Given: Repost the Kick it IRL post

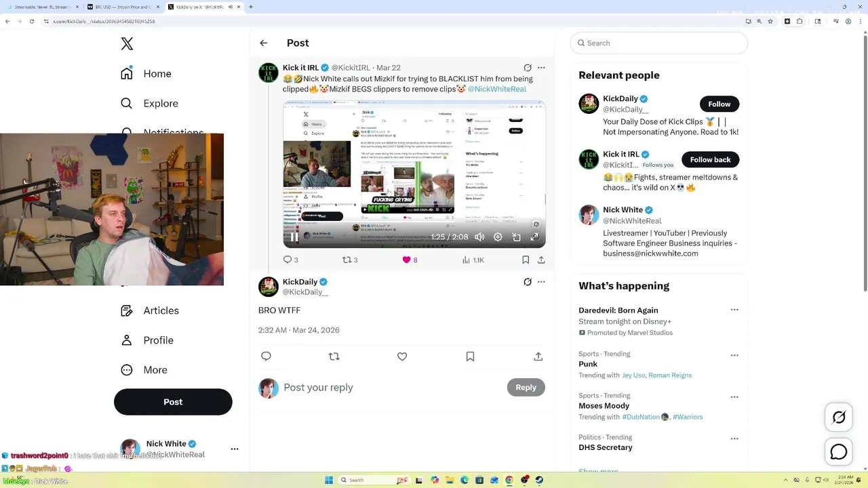Looking at the screenshot, I should coord(349,260).
